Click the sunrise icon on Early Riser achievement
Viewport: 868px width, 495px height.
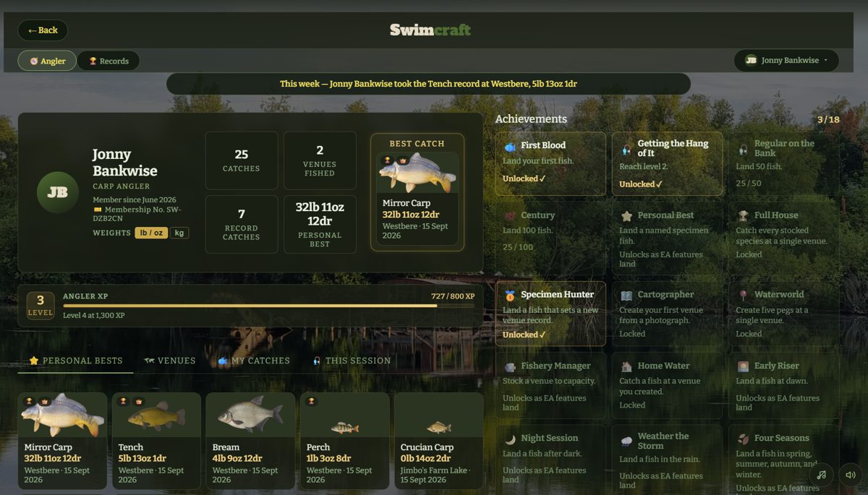pos(743,366)
